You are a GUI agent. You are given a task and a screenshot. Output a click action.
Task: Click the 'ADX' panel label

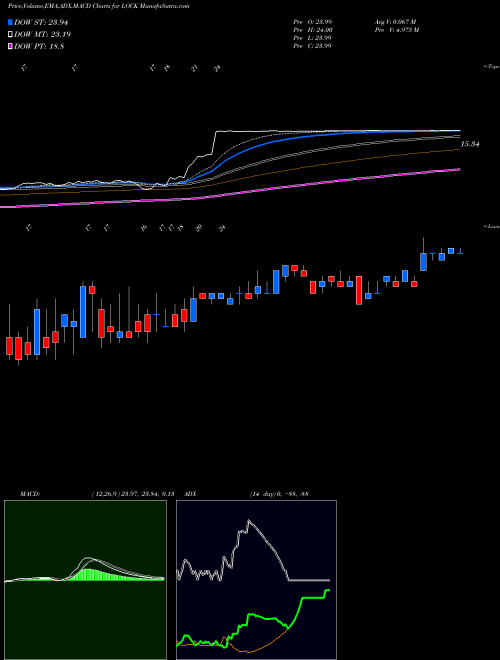click(189, 494)
